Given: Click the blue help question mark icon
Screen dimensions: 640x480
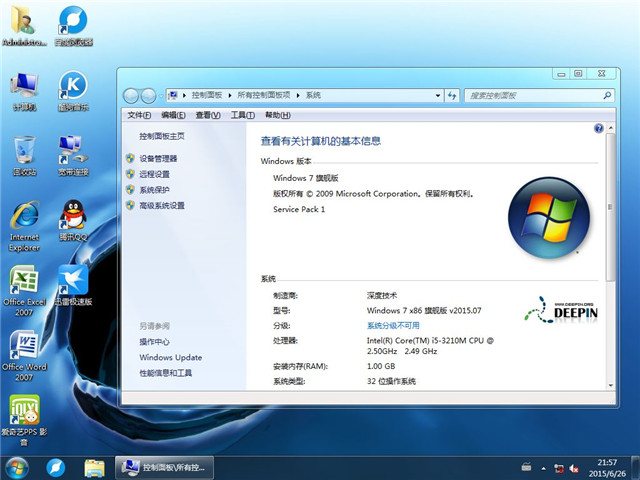Looking at the screenshot, I should click(598, 129).
